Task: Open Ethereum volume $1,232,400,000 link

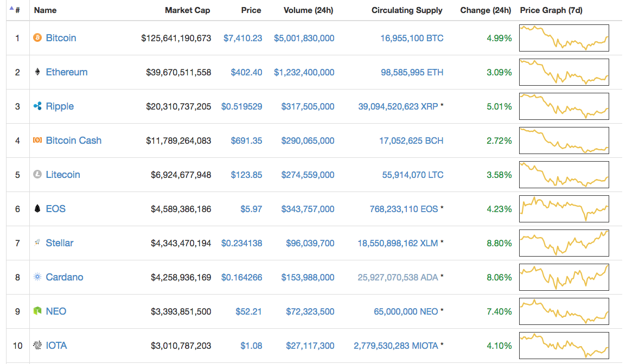Action: click(304, 72)
